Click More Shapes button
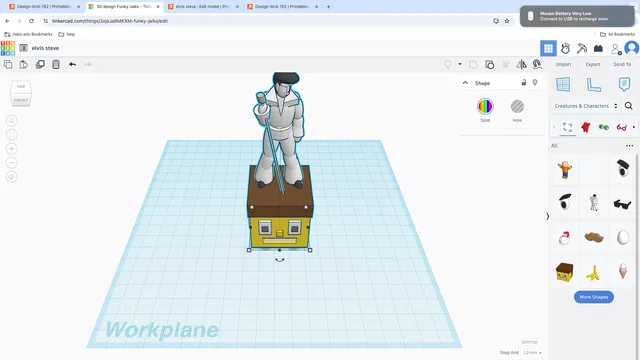This screenshot has height=360, width=640. point(594,297)
